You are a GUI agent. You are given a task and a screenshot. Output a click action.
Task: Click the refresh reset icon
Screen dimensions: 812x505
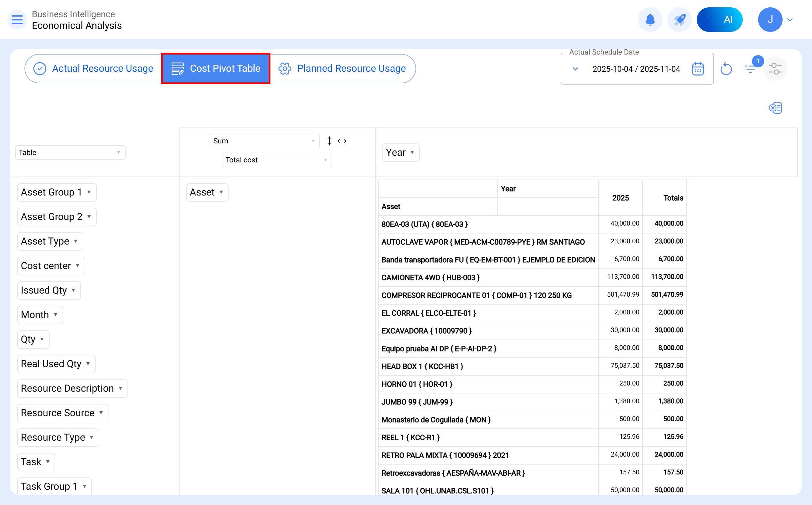pos(726,69)
